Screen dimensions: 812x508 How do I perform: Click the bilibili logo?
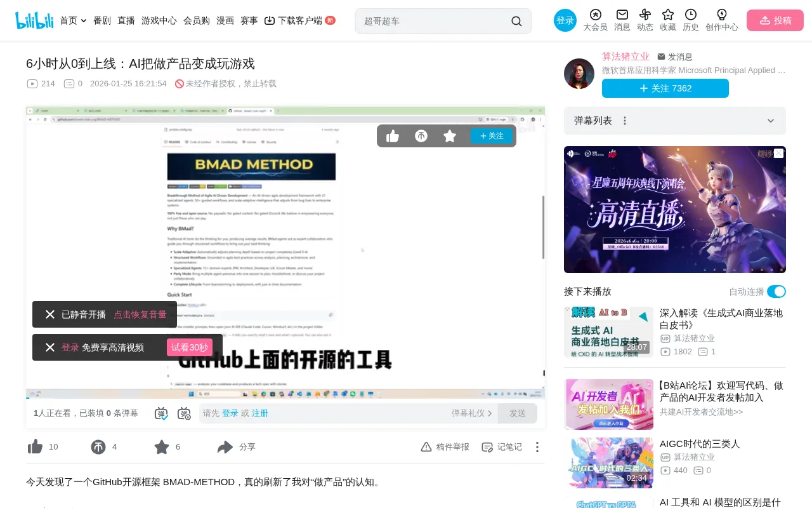click(x=34, y=20)
